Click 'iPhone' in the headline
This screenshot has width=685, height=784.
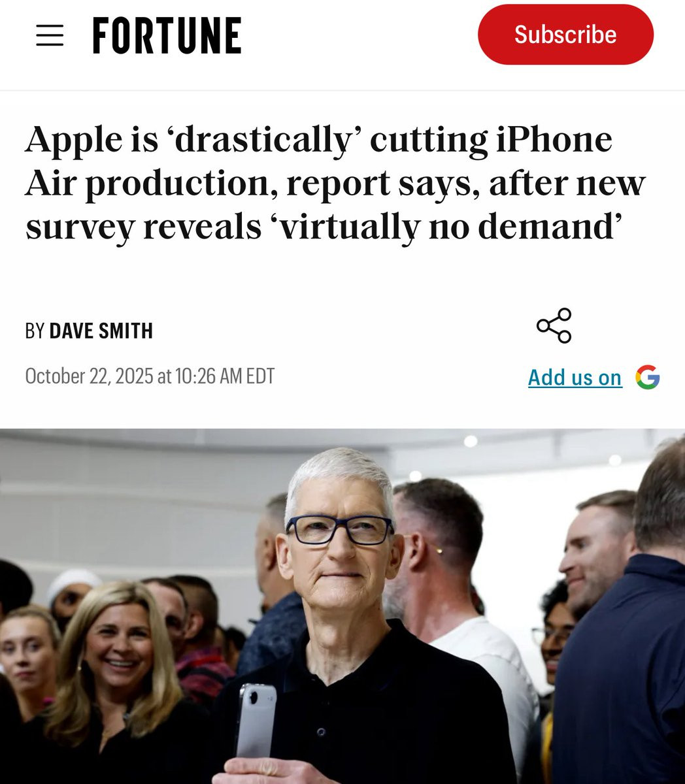click(554, 140)
